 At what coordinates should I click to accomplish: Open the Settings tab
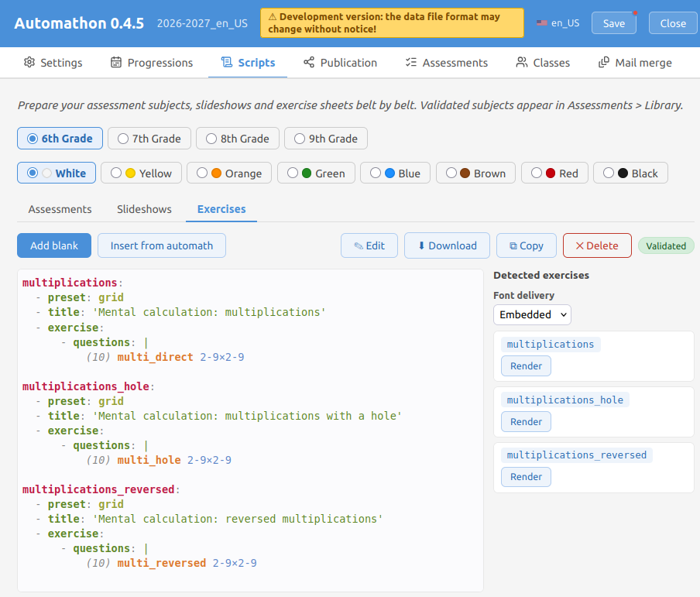53,63
